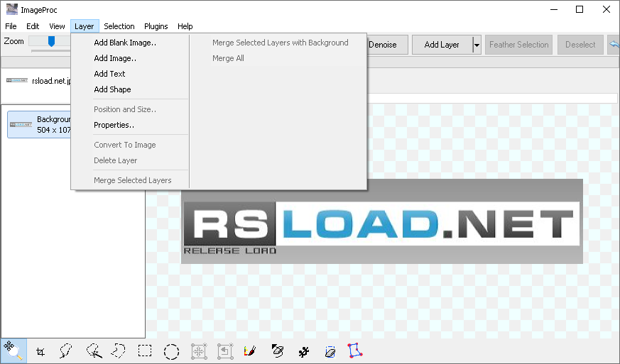Click the rsload.net.jpg file thumbnail
Viewport: 620px width, 364px height.
point(17,80)
